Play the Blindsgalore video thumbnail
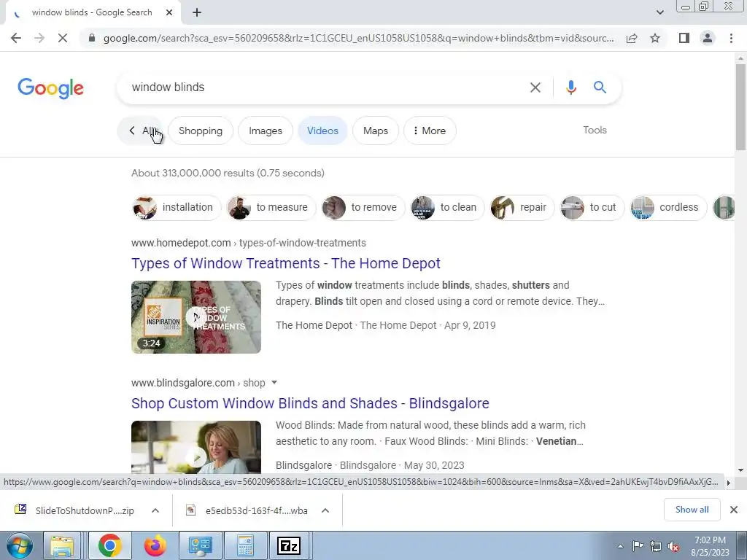Image resolution: width=747 pixels, height=560 pixels. click(196, 447)
